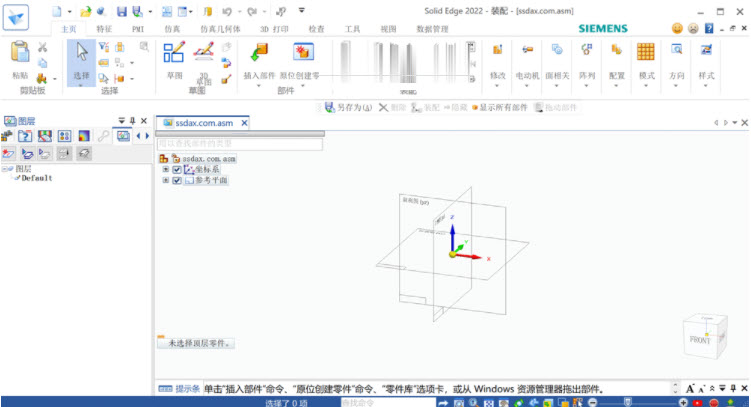
Task: Adjust the zoom slider in status bar
Action: (627, 402)
